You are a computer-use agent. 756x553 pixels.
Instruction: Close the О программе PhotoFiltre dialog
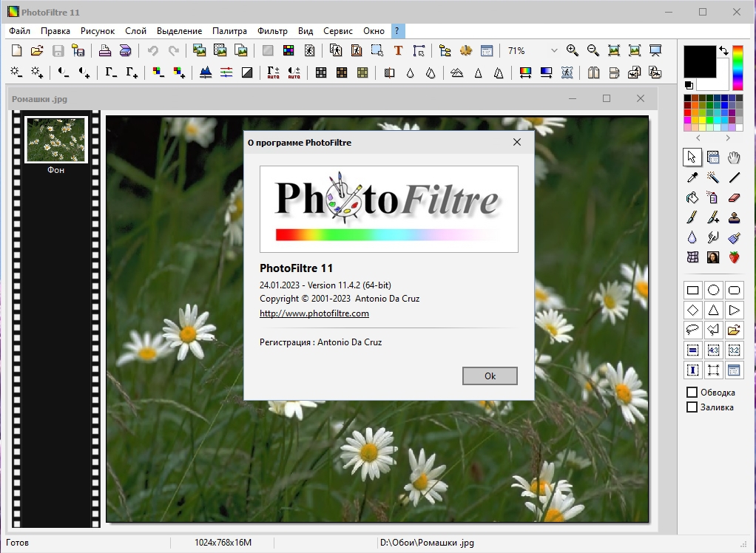point(517,142)
